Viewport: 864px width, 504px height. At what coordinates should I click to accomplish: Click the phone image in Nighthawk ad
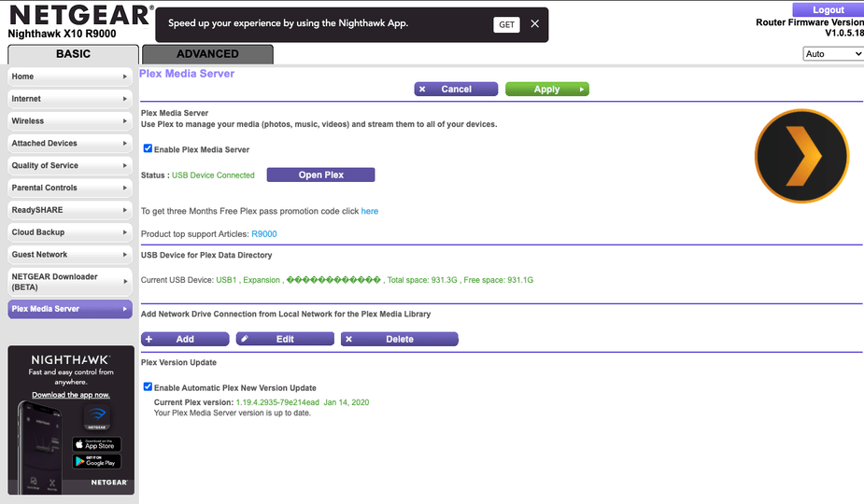39,447
